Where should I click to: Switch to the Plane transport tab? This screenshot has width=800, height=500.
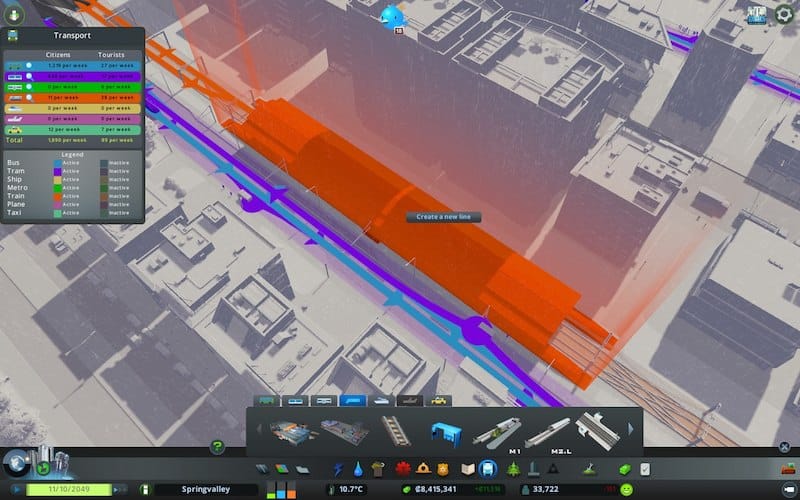click(x=410, y=400)
